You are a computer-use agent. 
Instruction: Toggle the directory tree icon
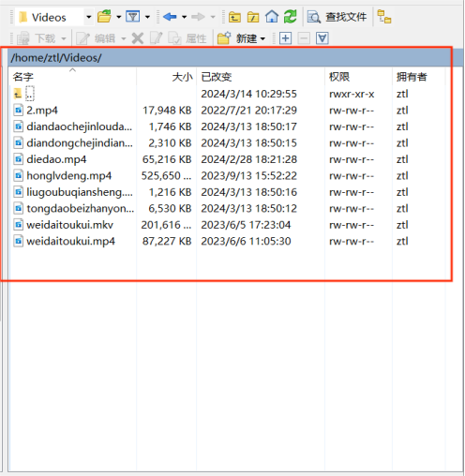pos(384,17)
